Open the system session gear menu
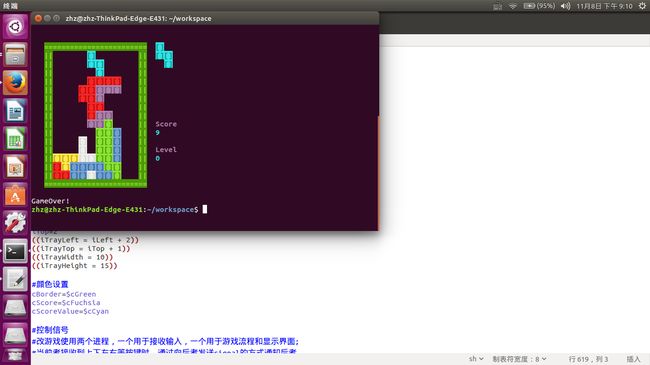This screenshot has width=650, height=365. [x=643, y=6]
